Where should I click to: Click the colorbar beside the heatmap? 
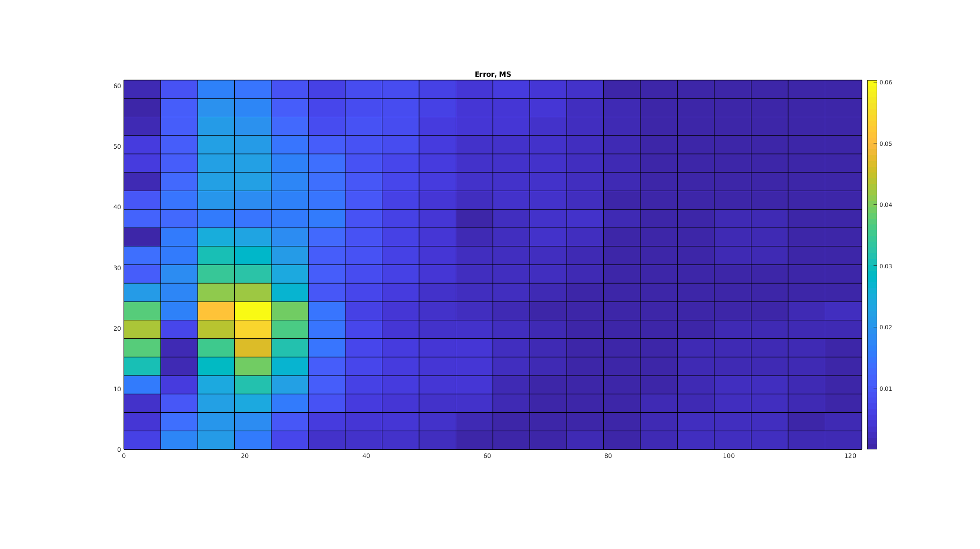(871, 264)
